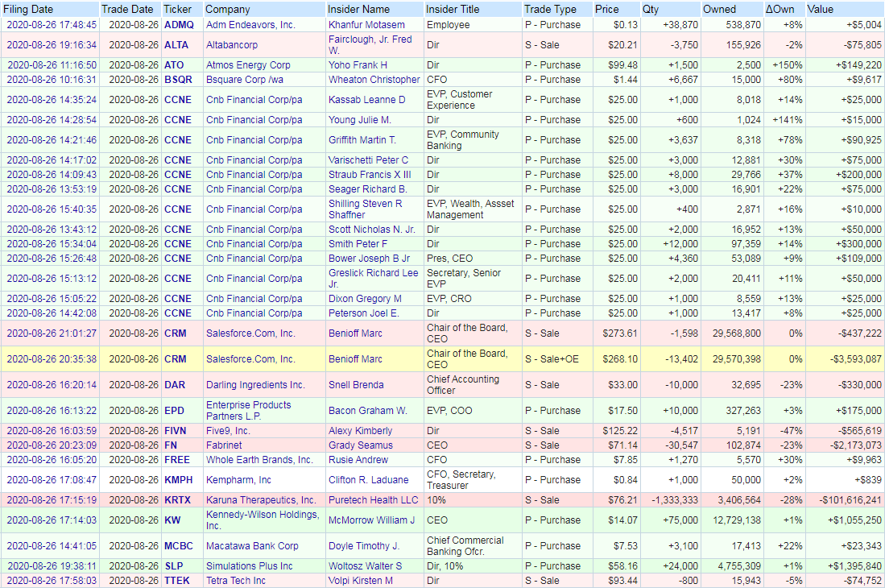Sort by Ticker column header
Image resolution: width=885 pixels, height=588 pixels.
click(178, 9)
